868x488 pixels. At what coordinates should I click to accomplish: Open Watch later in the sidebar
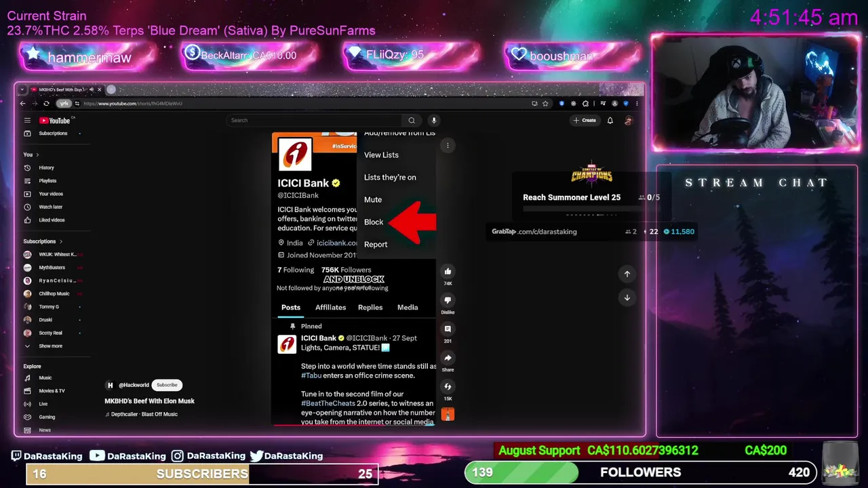tap(50, 207)
